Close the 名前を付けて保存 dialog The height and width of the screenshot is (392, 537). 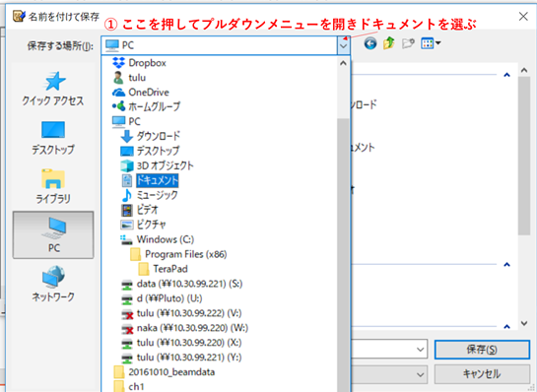click(x=523, y=16)
